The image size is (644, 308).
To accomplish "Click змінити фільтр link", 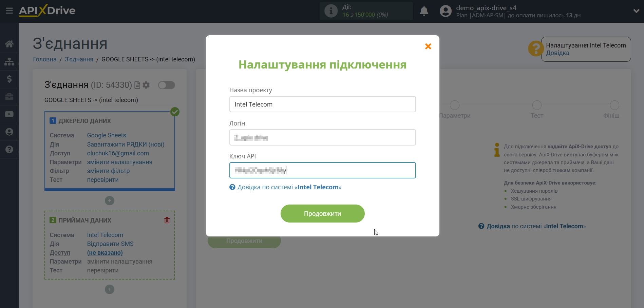I will pos(108,171).
